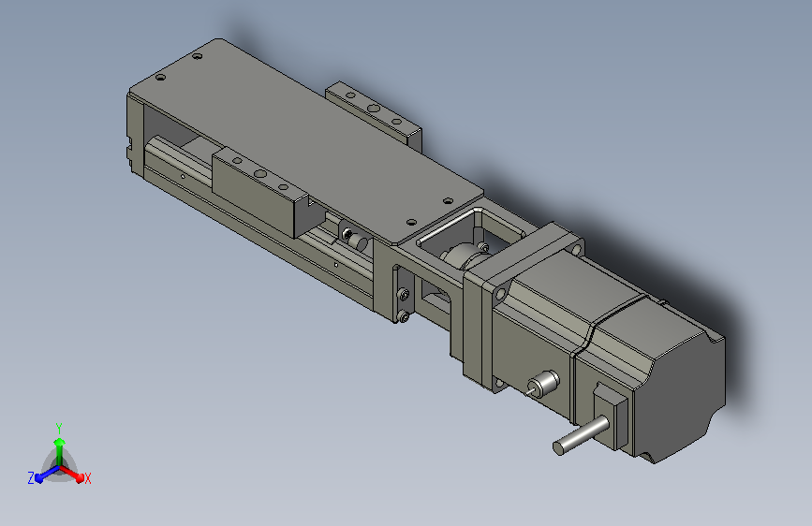The height and width of the screenshot is (526, 812).
Task: Select the left end plate of the actuator
Action: point(136,137)
